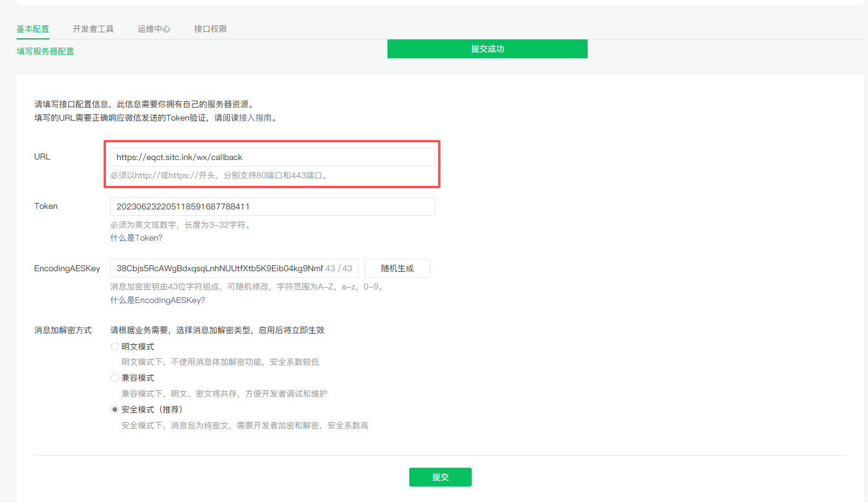Select the 明文模式 radio button
This screenshot has width=868, height=503.
tap(115, 346)
